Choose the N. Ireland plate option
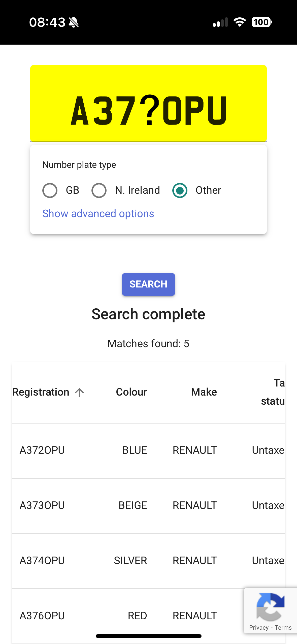The width and height of the screenshot is (297, 644). [x=99, y=190]
